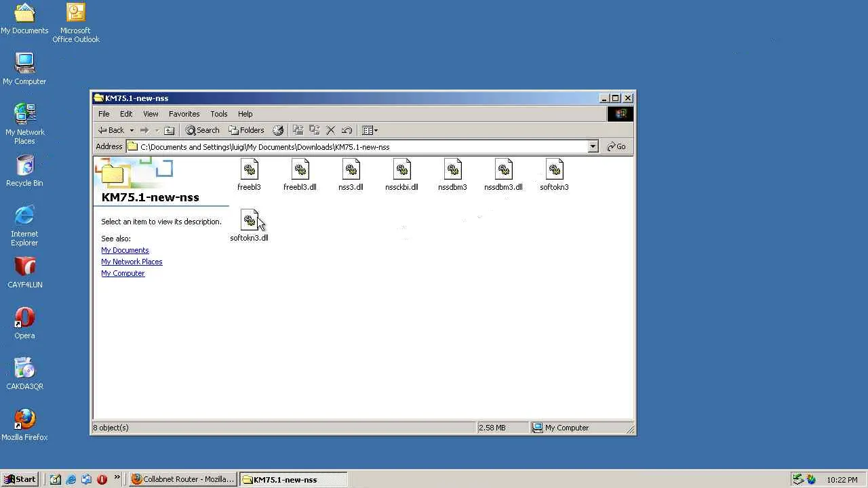868x488 pixels.
Task: Click the Move To toolbar icon
Action: click(298, 130)
